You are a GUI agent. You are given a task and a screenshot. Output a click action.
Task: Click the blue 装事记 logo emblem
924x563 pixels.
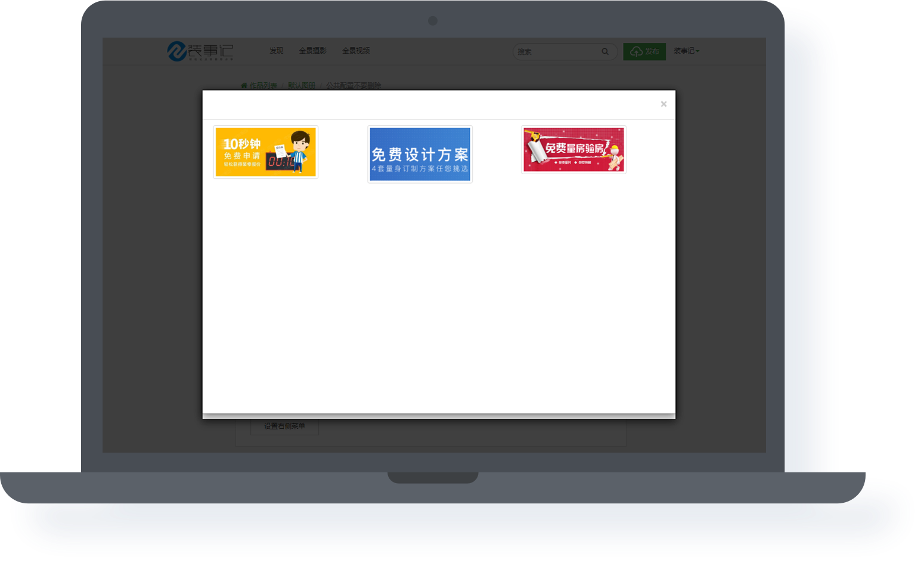click(x=177, y=51)
